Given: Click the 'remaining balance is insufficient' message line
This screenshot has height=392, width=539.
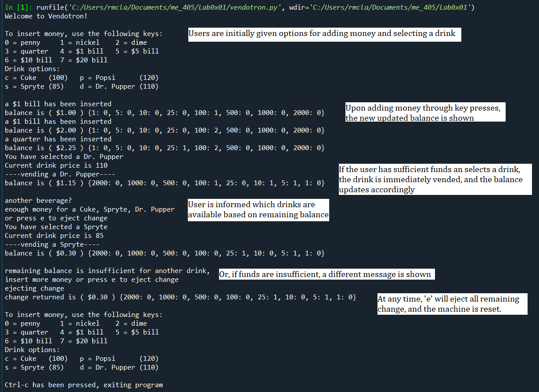Looking at the screenshot, I should tap(107, 271).
